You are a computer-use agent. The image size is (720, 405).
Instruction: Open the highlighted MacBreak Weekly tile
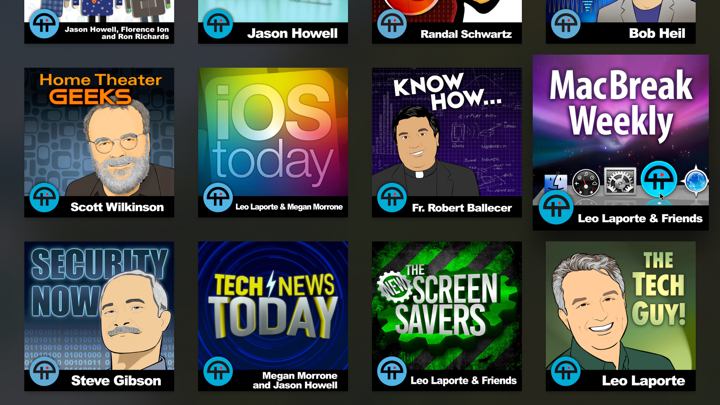(621, 142)
